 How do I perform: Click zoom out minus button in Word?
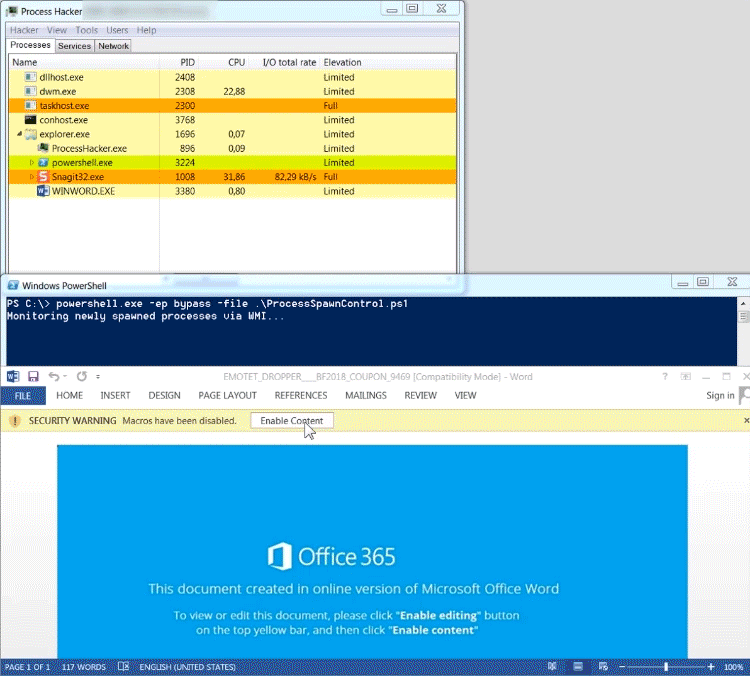[x=622, y=667]
